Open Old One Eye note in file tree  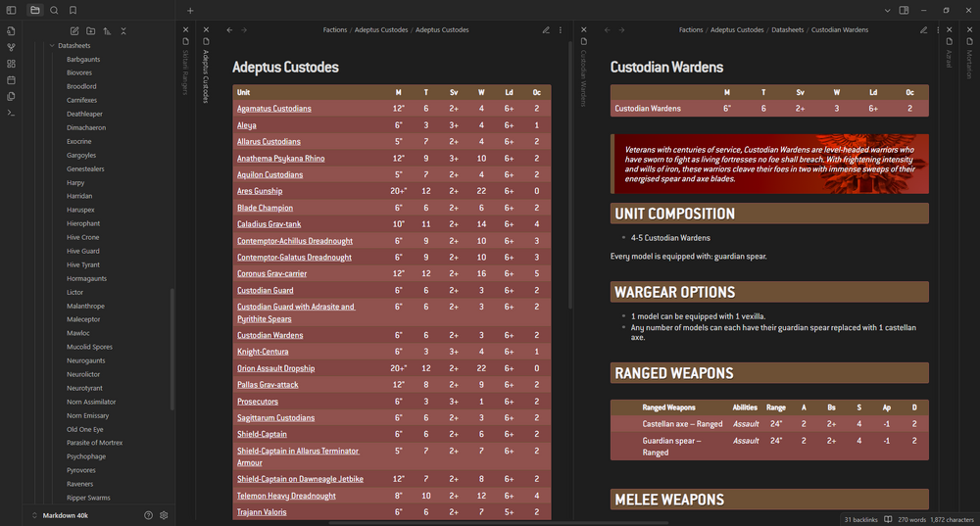85,429
